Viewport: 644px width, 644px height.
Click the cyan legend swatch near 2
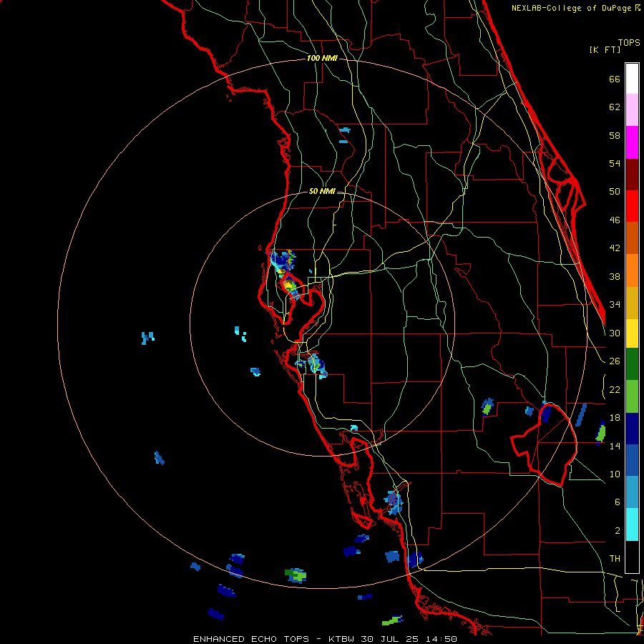coord(632,525)
